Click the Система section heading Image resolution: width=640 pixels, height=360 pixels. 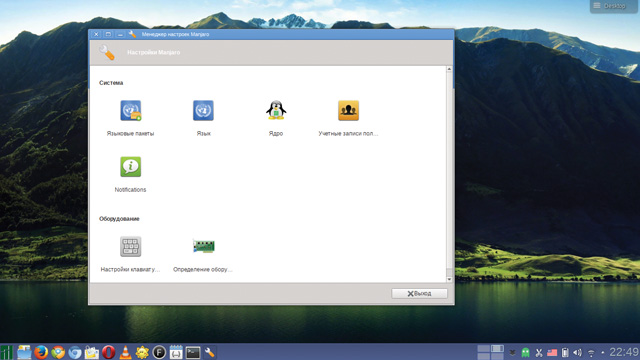(111, 83)
